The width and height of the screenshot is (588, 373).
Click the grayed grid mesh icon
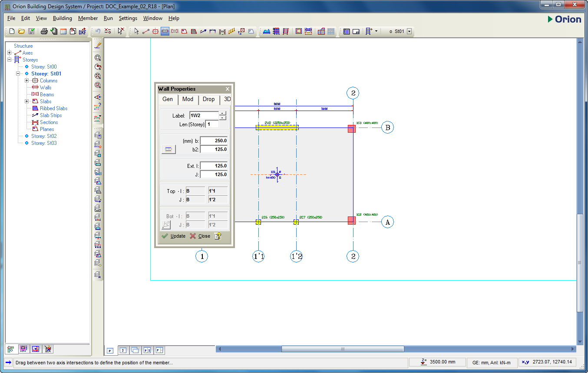coord(331,31)
